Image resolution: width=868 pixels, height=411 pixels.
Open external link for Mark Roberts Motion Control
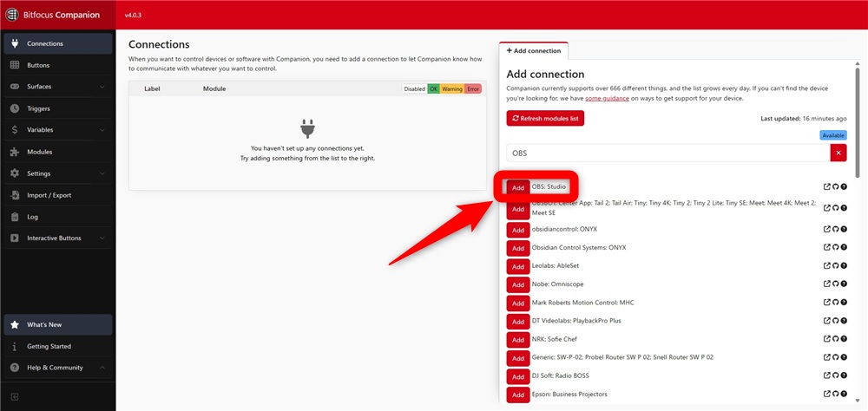[827, 303]
